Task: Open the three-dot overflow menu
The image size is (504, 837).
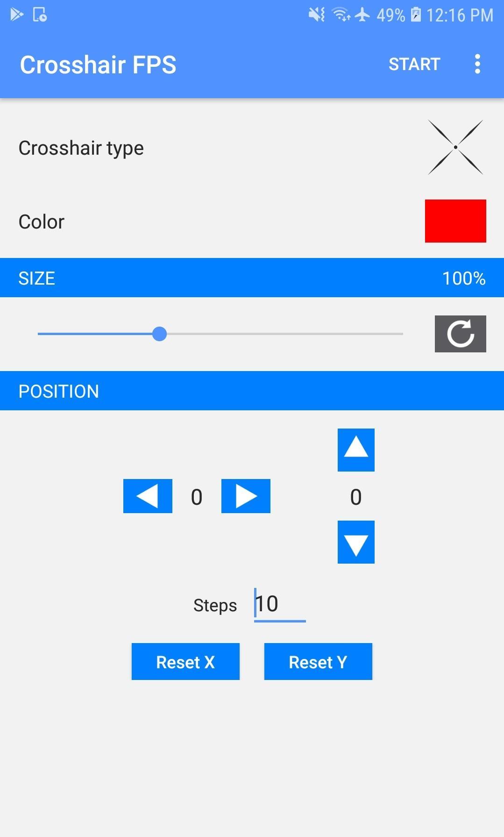Action: [x=477, y=64]
